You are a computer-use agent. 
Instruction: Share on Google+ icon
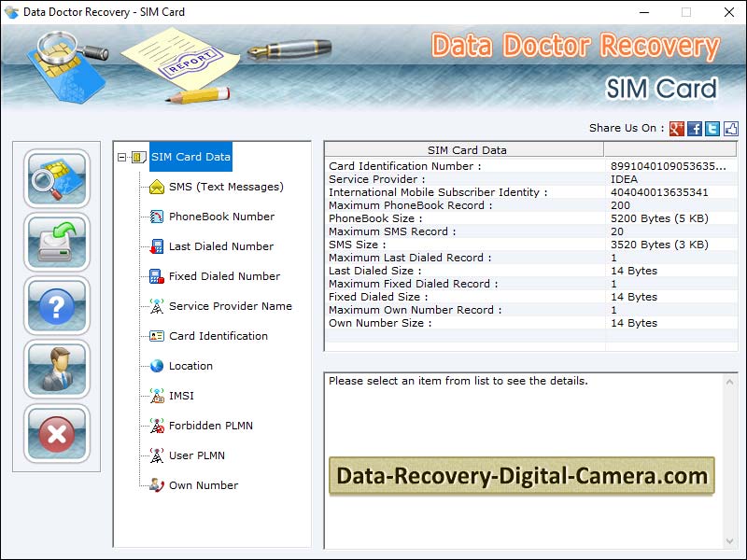(x=675, y=129)
